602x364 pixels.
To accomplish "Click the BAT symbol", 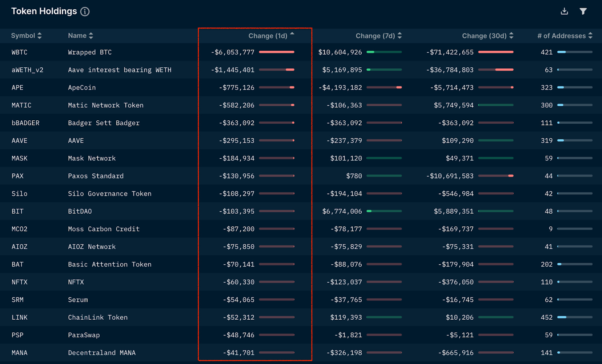I will click(17, 264).
